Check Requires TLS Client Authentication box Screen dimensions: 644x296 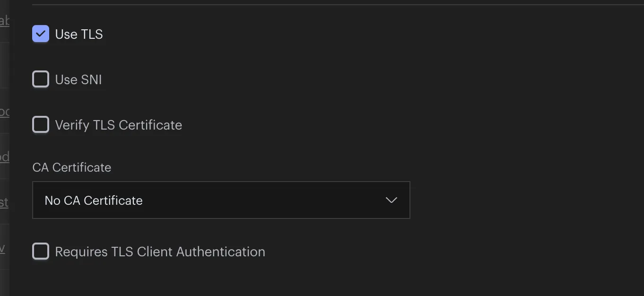point(41,252)
